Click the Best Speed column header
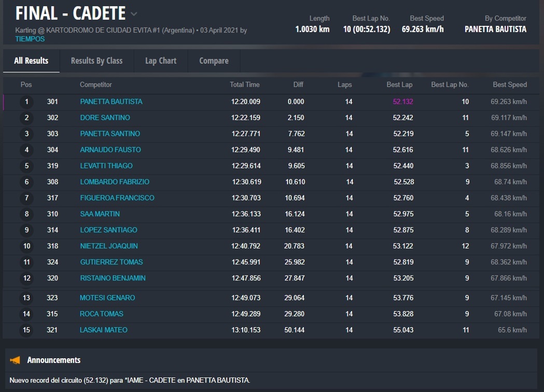 [509, 85]
